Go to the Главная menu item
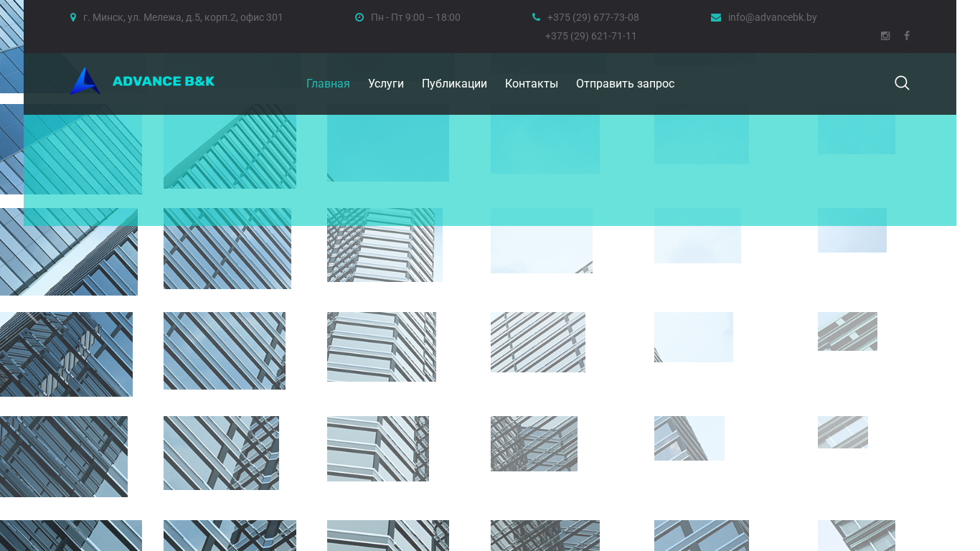Screen dimensions: 980x551 328,84
